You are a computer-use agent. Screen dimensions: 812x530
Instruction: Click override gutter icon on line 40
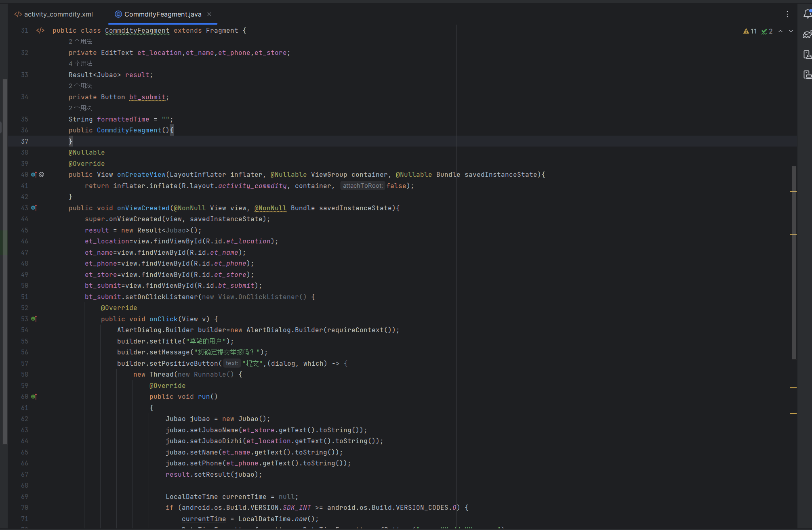point(34,174)
